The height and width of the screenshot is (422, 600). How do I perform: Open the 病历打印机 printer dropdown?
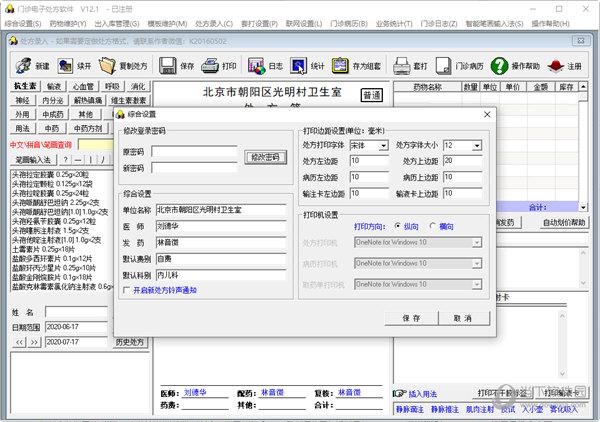click(x=476, y=264)
